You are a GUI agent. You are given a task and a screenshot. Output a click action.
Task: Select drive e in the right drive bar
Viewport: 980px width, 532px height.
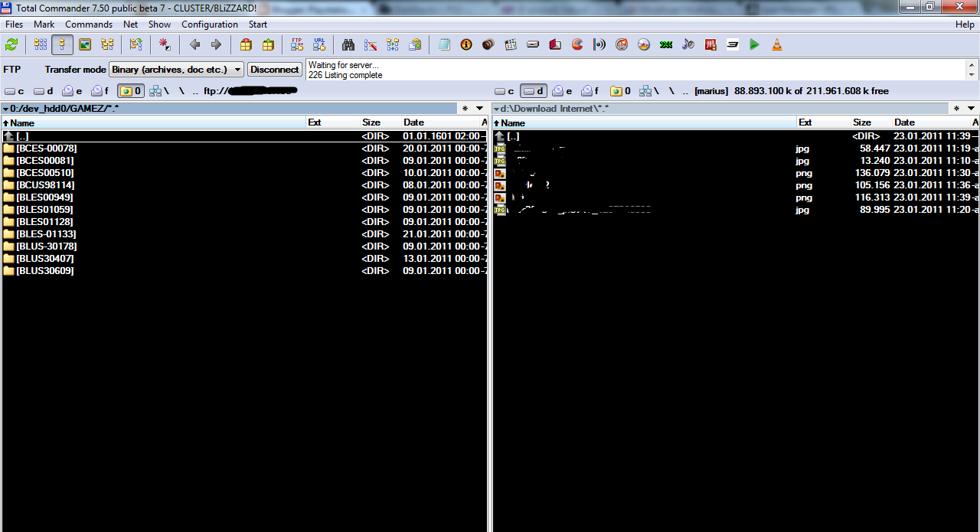coord(563,91)
